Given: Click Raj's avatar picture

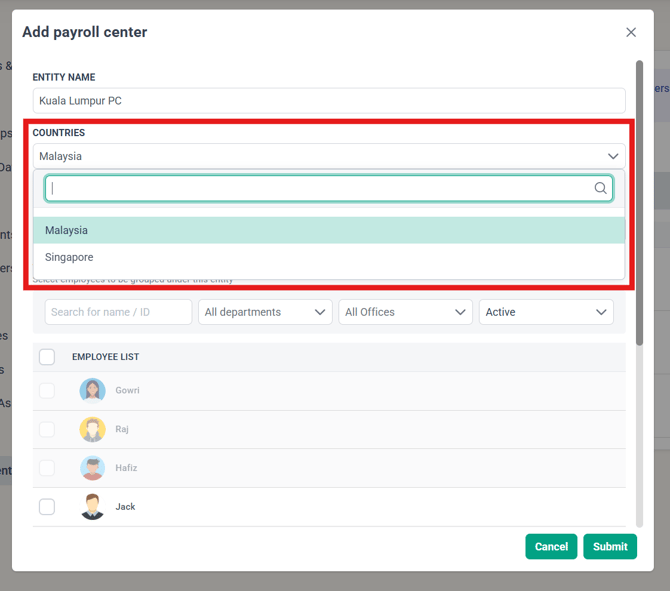Looking at the screenshot, I should 92,429.
